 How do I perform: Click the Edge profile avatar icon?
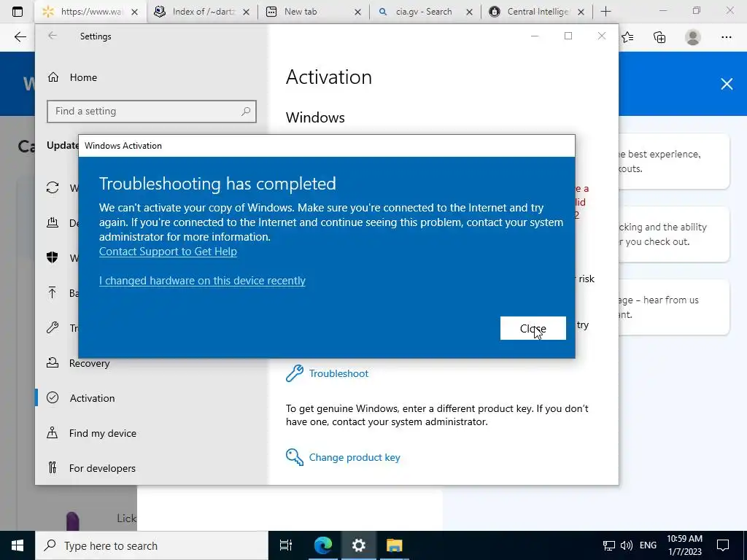(693, 37)
